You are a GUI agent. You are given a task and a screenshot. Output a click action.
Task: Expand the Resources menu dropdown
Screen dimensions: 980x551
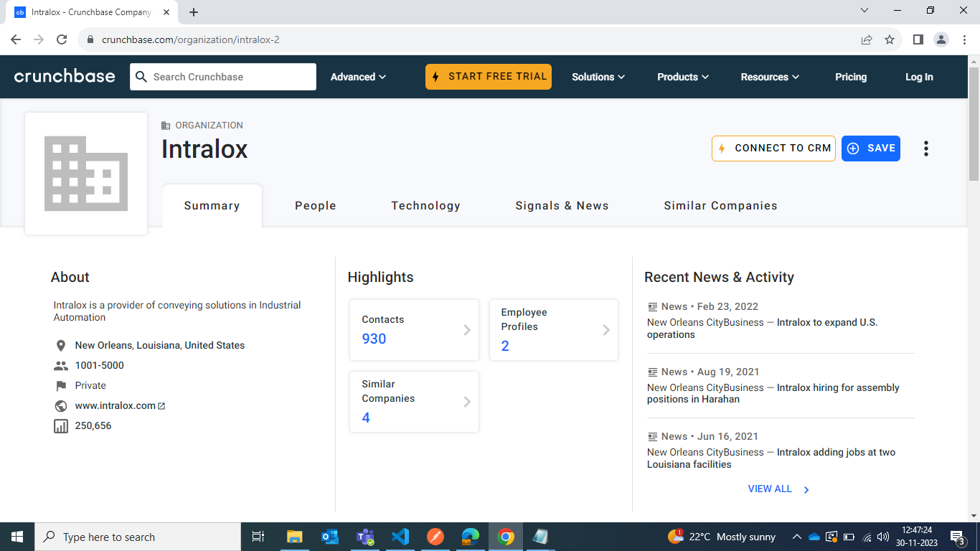tap(770, 77)
